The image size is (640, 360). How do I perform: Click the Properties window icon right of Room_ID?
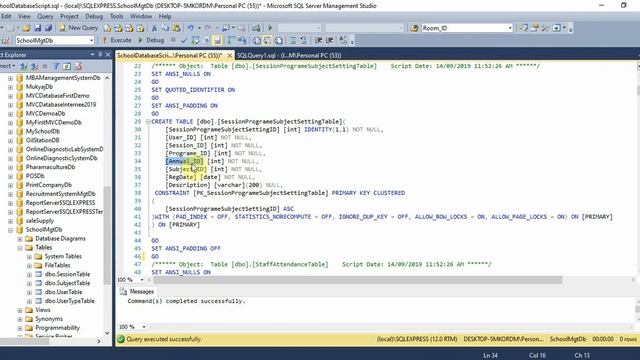[x=535, y=28]
